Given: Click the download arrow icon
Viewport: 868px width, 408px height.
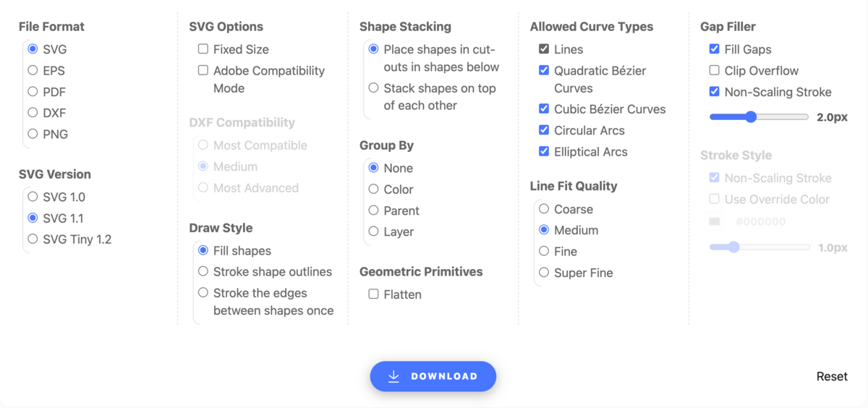Looking at the screenshot, I should (393, 376).
